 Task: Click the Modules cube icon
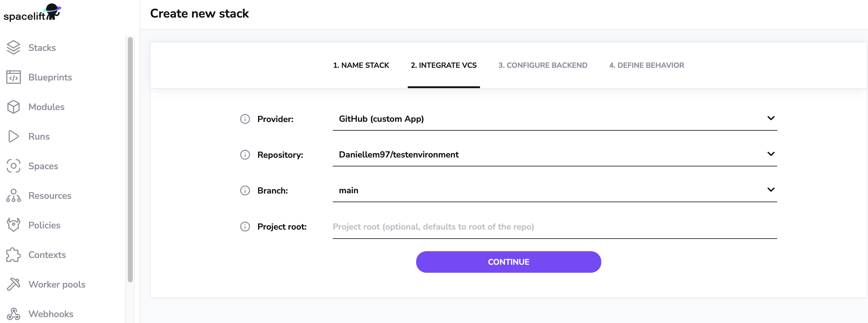click(x=14, y=107)
